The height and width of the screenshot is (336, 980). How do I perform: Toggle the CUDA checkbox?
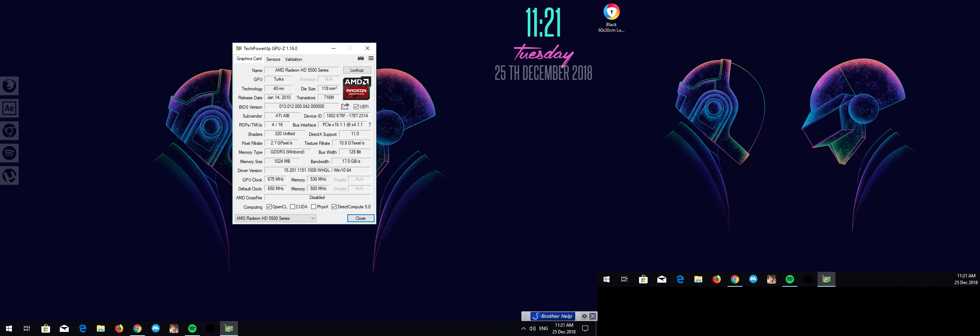[292, 207]
